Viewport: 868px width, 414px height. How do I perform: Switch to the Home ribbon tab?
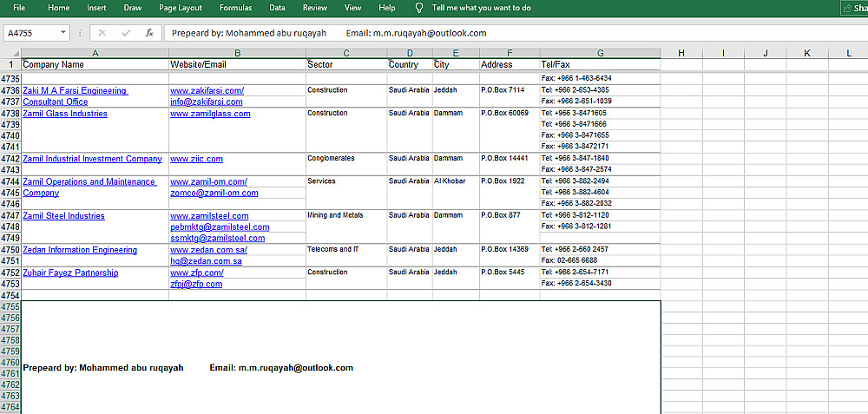coord(59,8)
